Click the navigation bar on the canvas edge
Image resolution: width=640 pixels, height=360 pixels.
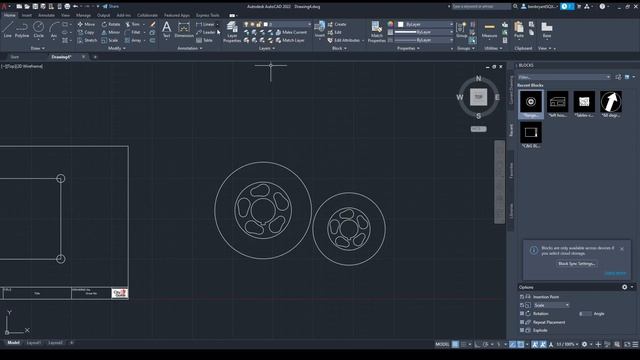click(x=500, y=182)
